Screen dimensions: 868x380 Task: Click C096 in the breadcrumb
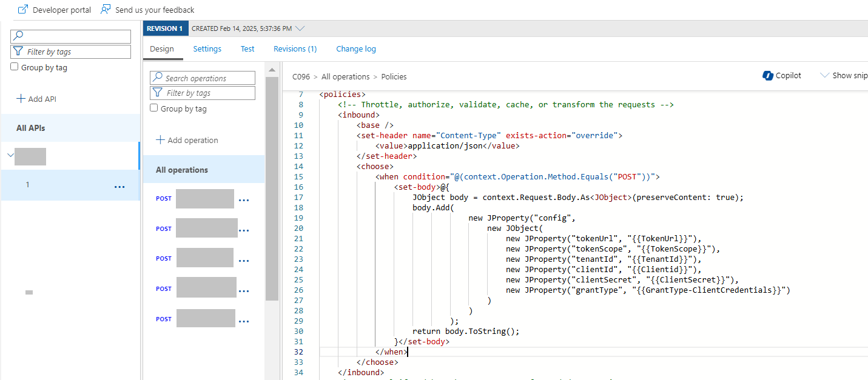301,77
